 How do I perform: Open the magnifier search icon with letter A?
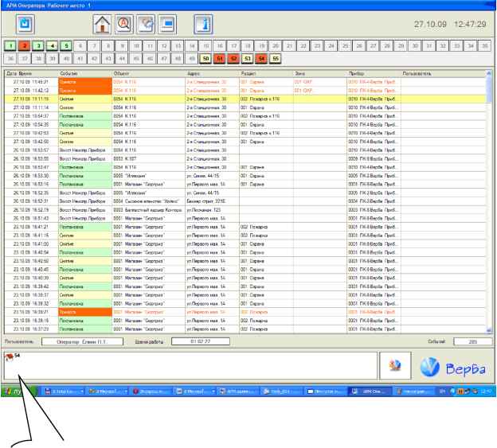click(x=124, y=24)
